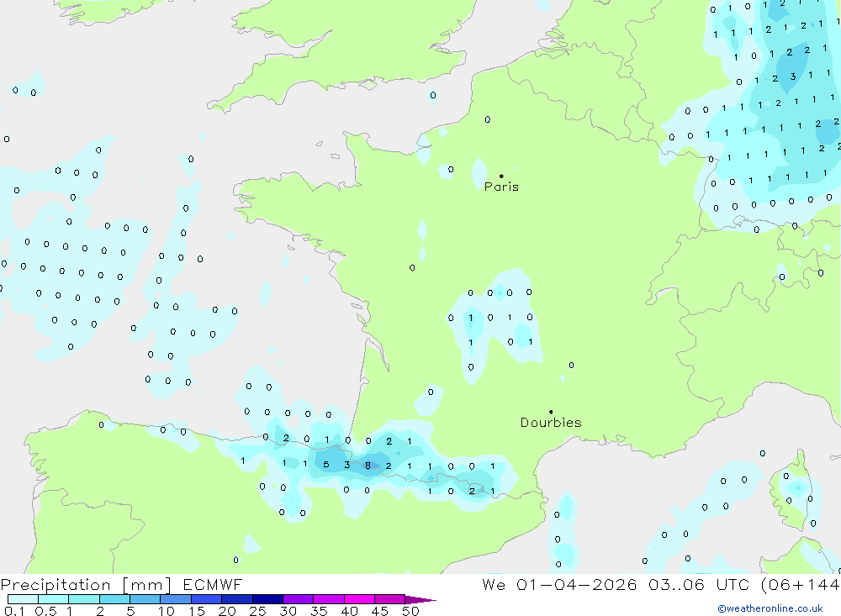Pick the 5–10 mm legend swatch

pyautogui.click(x=145, y=599)
